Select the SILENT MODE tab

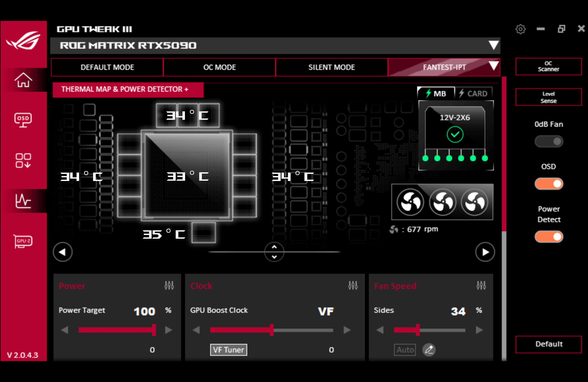pos(331,67)
